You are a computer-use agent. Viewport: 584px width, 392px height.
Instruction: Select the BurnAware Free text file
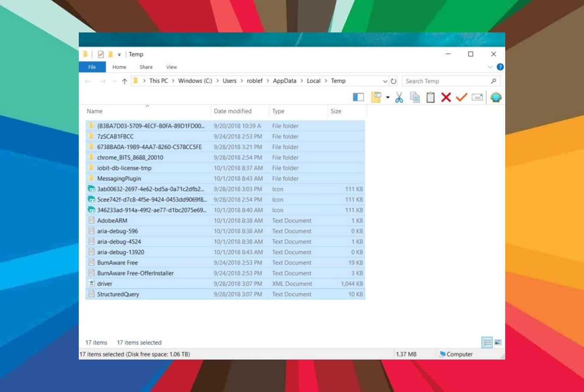click(x=225, y=263)
